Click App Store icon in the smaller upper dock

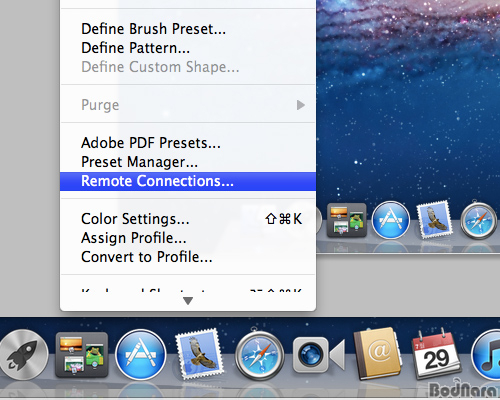pos(391,220)
